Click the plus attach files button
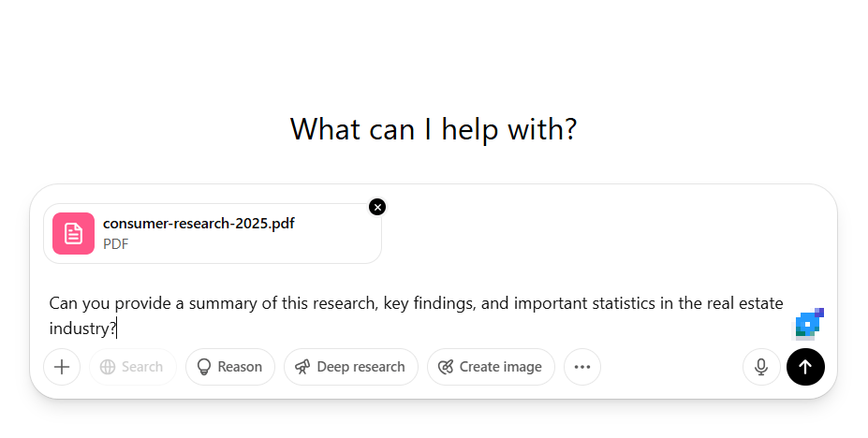The width and height of the screenshot is (868, 438). (62, 367)
